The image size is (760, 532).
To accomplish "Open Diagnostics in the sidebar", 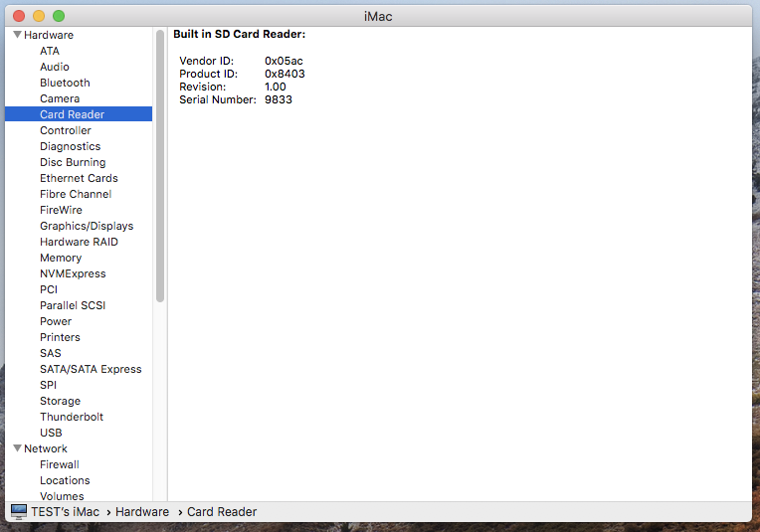I will [x=71, y=146].
